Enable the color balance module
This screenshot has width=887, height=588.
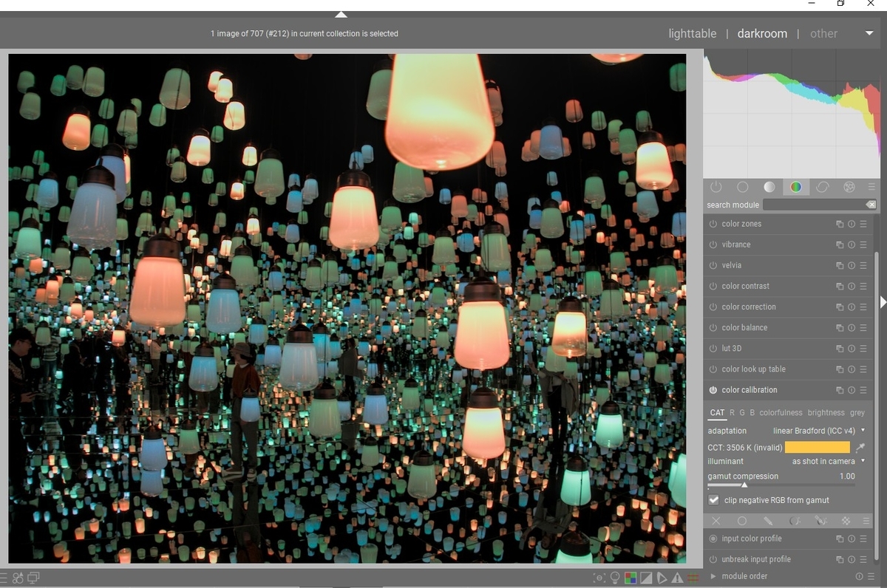tap(713, 327)
